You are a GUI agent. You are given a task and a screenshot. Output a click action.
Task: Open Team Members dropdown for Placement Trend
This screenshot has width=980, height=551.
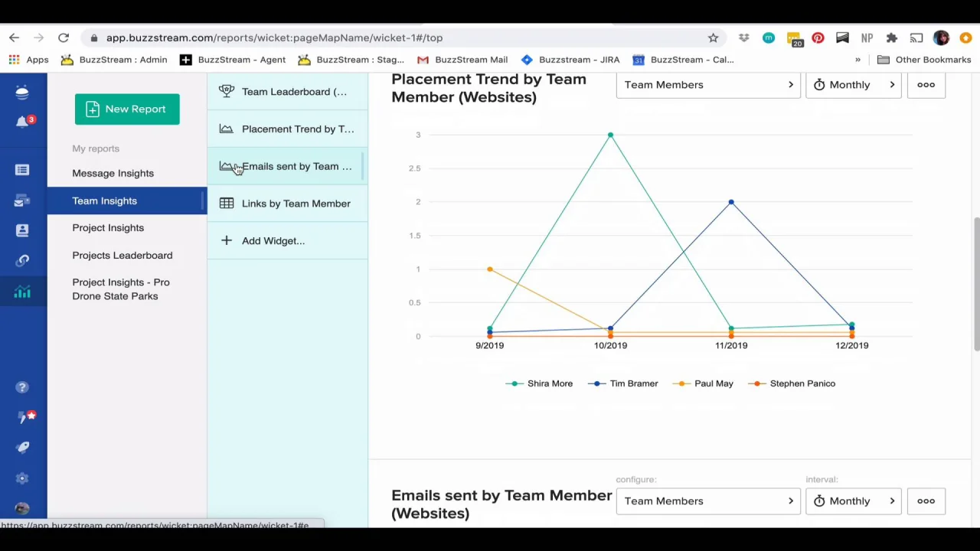tap(708, 84)
